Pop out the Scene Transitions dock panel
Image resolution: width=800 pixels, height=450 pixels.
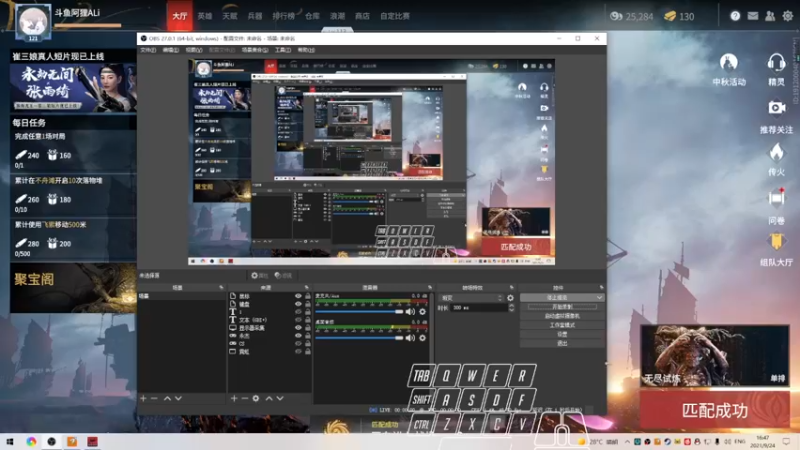(x=512, y=288)
